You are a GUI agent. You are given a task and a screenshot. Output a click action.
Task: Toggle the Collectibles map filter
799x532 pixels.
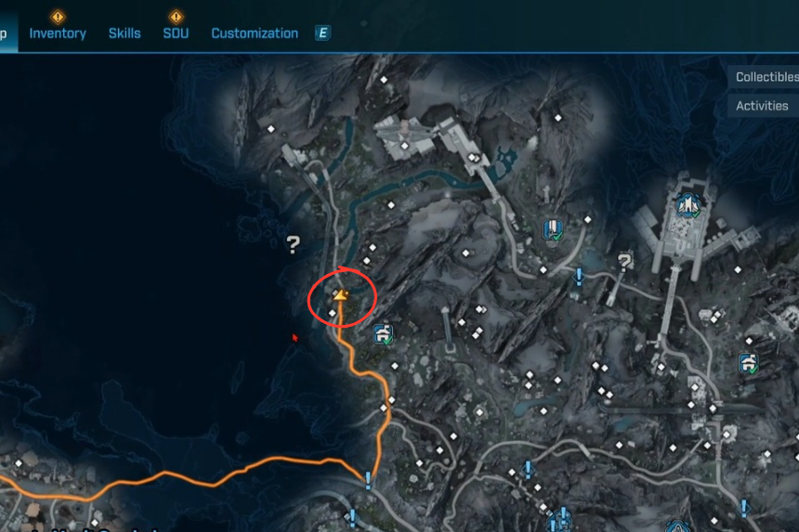[x=764, y=77]
